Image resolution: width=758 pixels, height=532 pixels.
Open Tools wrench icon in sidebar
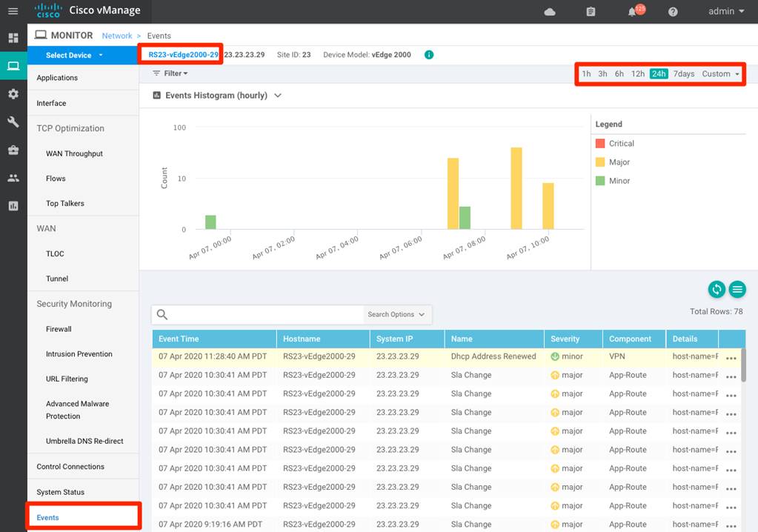pyautogui.click(x=13, y=122)
